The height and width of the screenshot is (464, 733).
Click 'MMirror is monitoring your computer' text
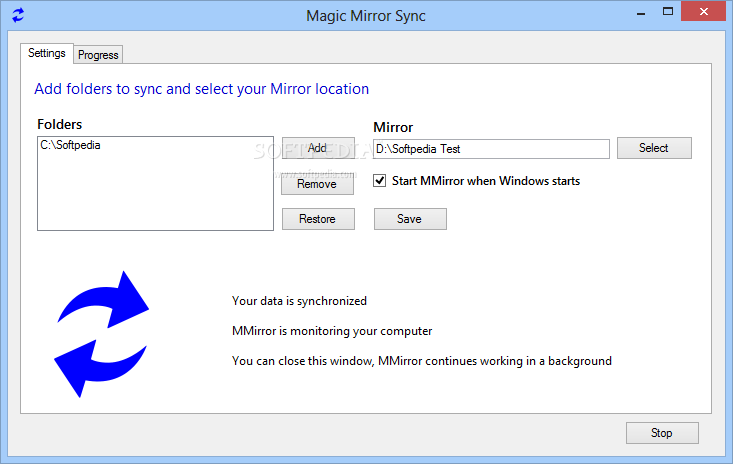[x=332, y=331]
